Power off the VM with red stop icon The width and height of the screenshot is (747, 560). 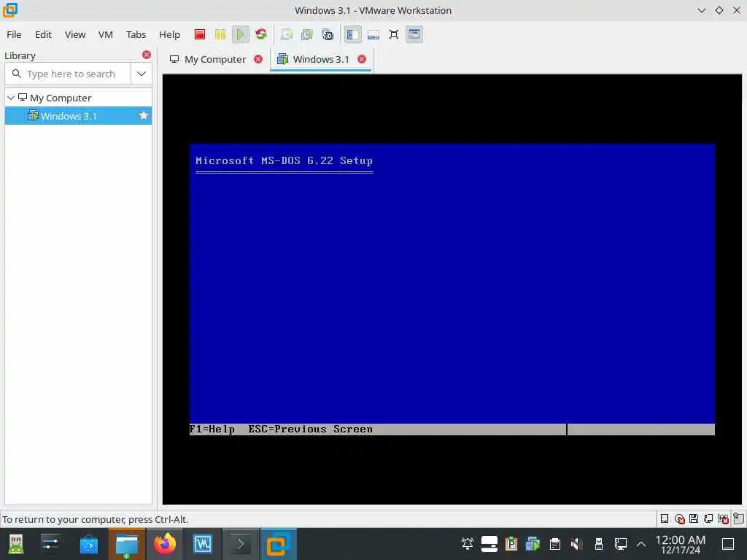pyautogui.click(x=200, y=34)
